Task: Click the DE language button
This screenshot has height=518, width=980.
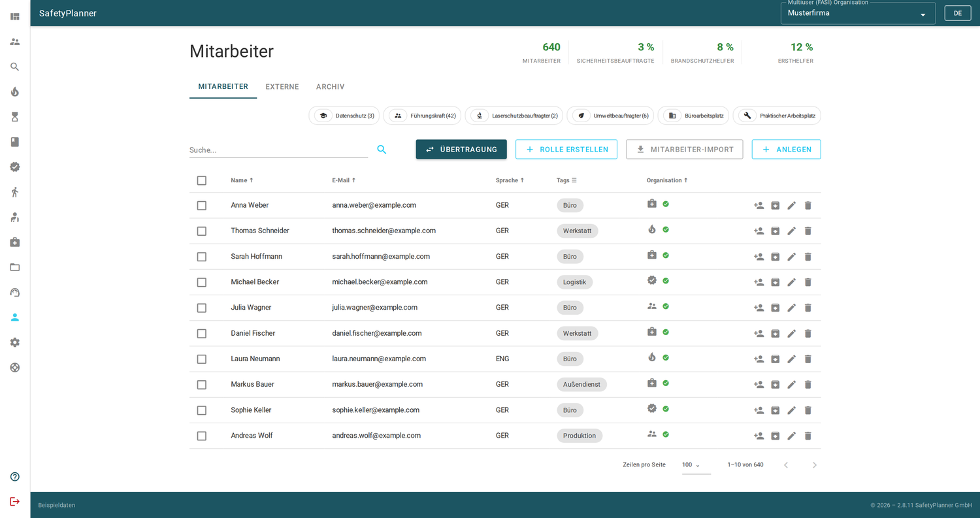Action: click(x=958, y=13)
